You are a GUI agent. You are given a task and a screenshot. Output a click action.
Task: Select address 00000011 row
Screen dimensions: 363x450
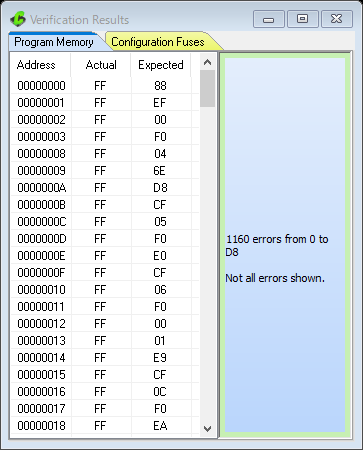(x=105, y=307)
